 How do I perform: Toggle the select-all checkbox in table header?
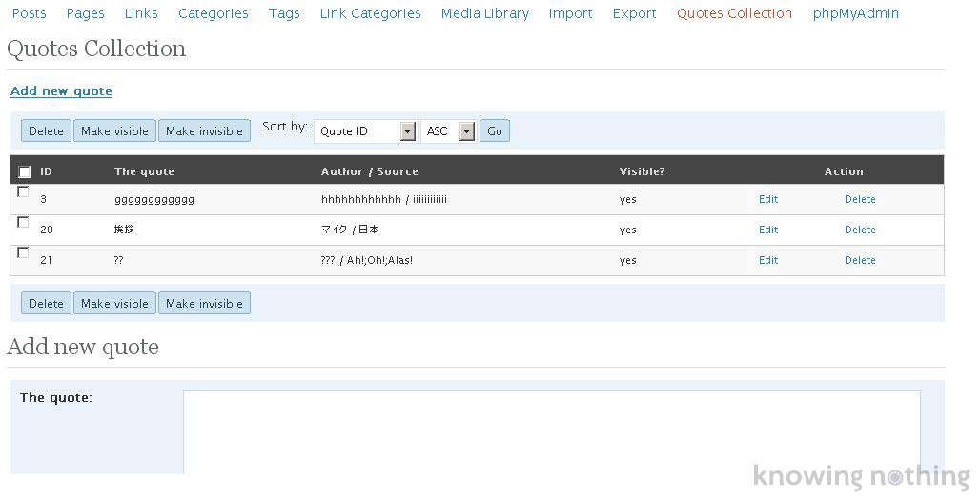[25, 171]
